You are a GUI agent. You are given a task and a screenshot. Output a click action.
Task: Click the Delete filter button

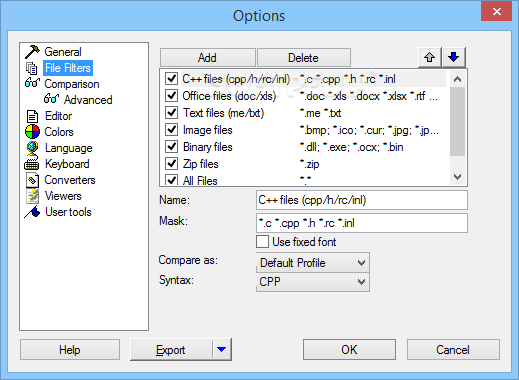303,58
